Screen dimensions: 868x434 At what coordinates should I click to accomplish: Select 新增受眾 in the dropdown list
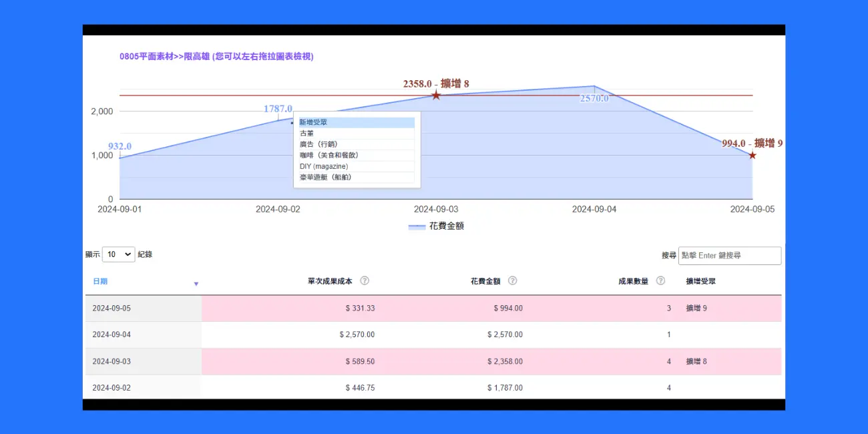[357, 122]
